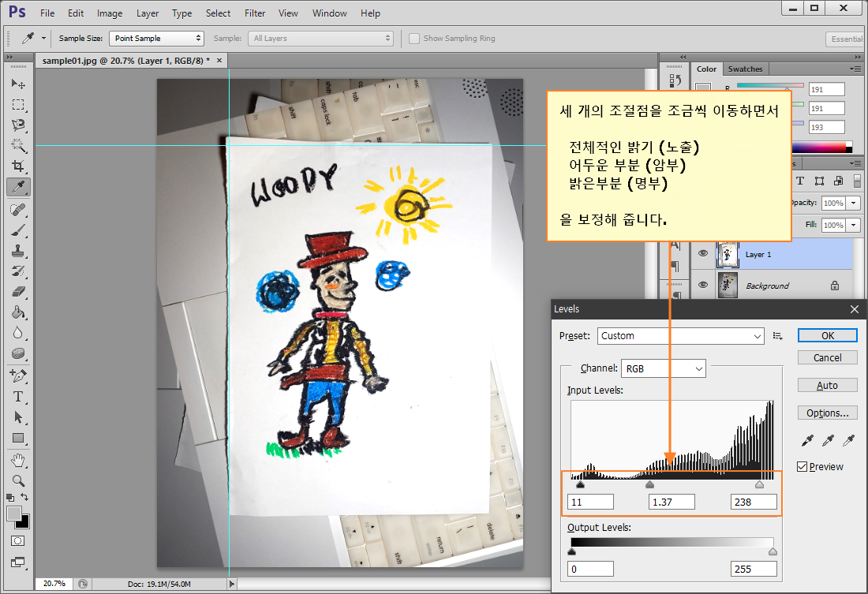Select the Eyedropper tool in toolbox
This screenshot has height=594, width=868.
18,187
